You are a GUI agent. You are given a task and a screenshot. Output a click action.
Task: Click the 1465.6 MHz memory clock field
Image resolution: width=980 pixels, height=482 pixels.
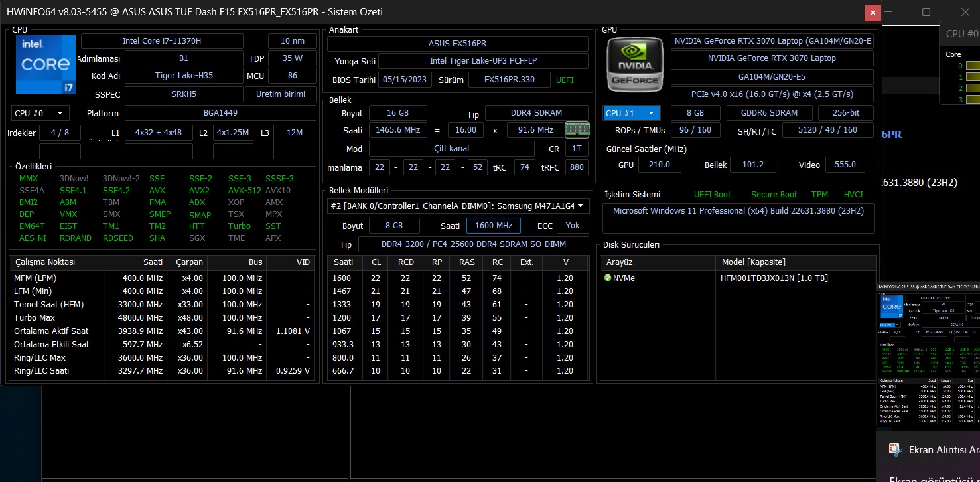(x=397, y=130)
